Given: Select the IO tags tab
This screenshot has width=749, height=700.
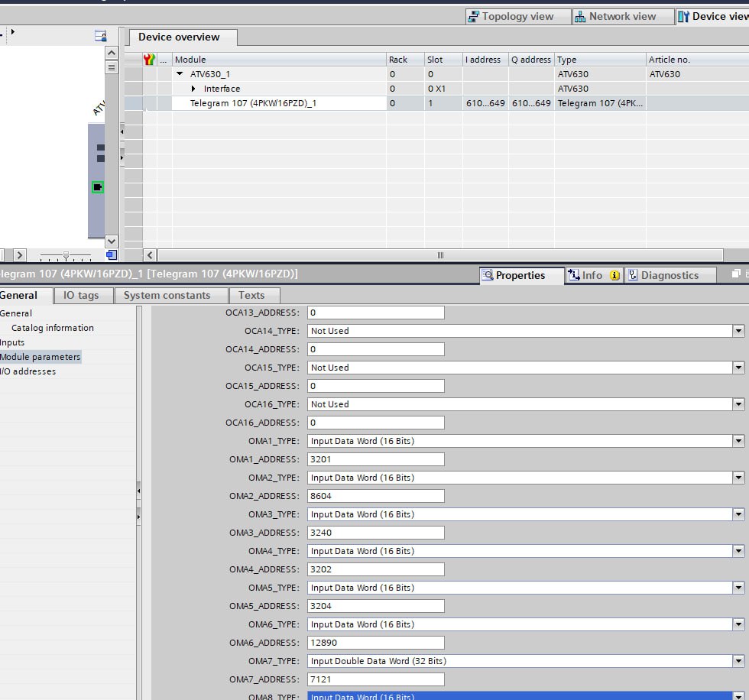Looking at the screenshot, I should (83, 295).
